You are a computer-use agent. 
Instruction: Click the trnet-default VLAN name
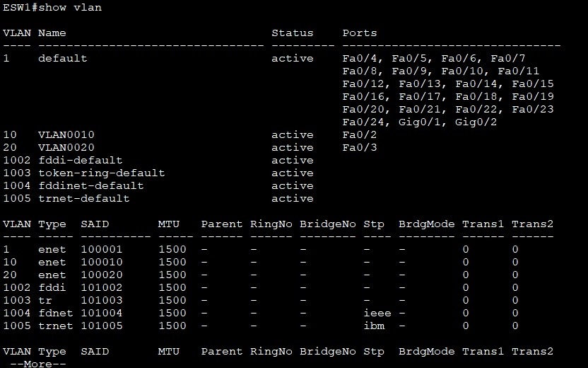[x=83, y=198]
